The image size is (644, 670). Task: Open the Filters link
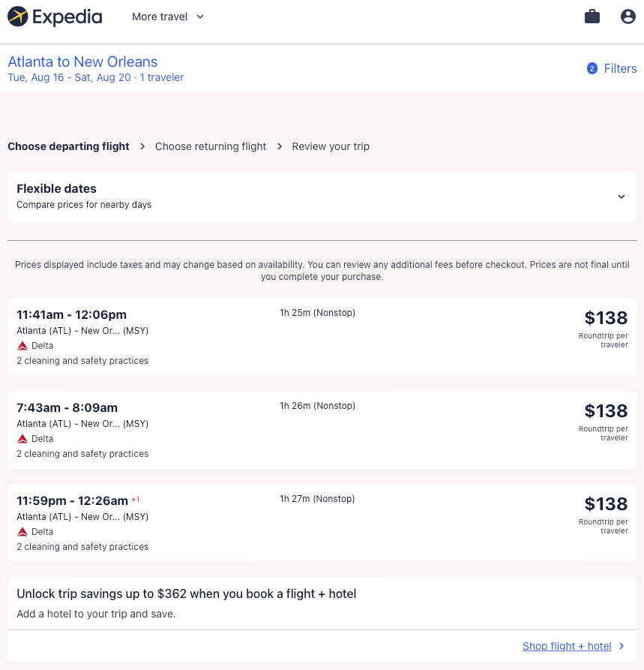coord(620,68)
